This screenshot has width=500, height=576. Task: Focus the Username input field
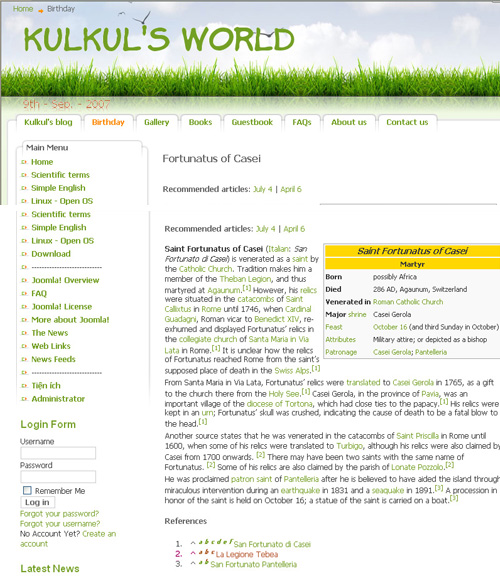point(58,453)
